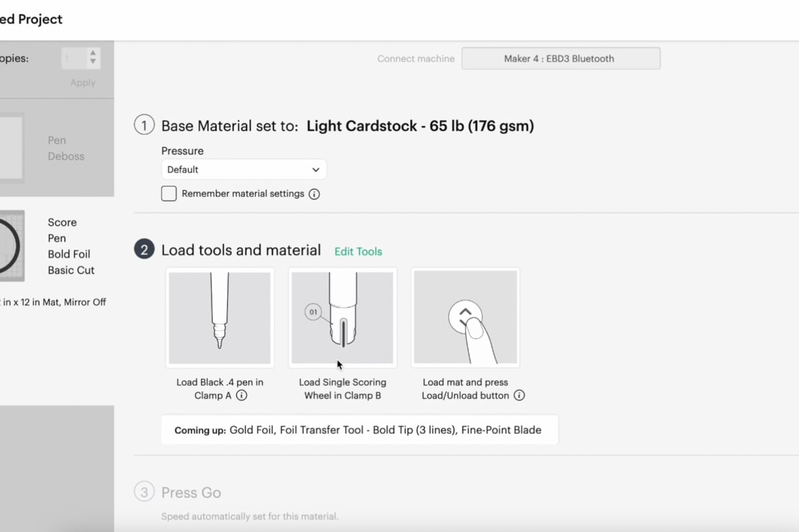Click the copies number input field

click(x=73, y=59)
